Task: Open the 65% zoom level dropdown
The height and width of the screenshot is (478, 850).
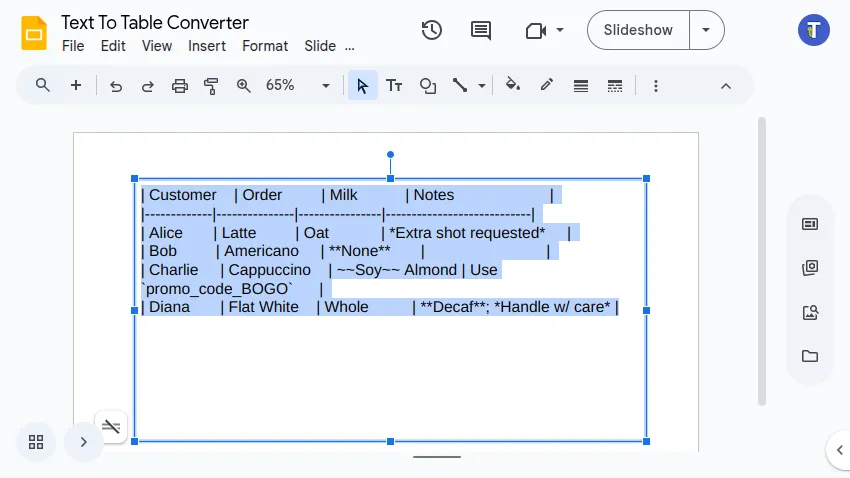Action: [x=297, y=86]
